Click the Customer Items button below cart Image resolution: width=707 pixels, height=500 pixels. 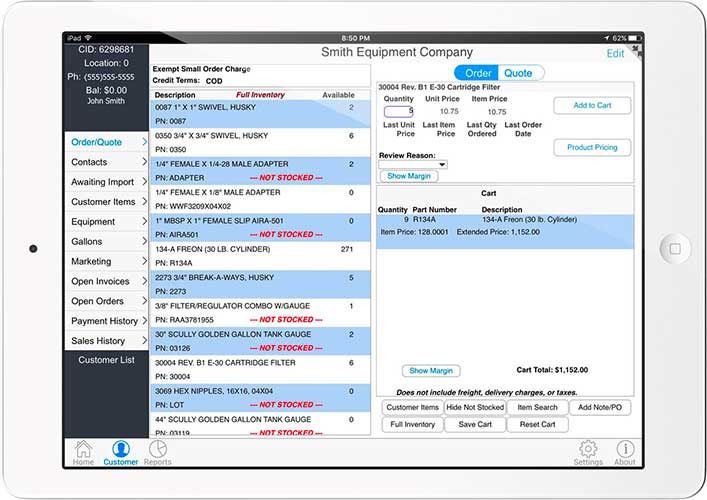[413, 408]
